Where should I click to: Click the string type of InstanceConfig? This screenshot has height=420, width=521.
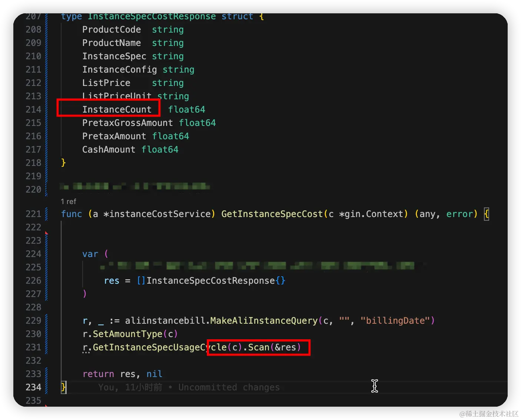178,70
